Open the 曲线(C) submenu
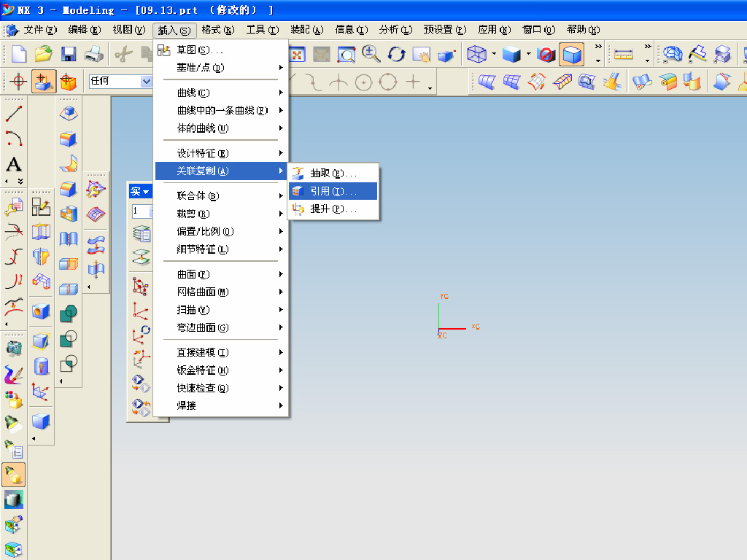This screenshot has height=560, width=747. (x=221, y=93)
